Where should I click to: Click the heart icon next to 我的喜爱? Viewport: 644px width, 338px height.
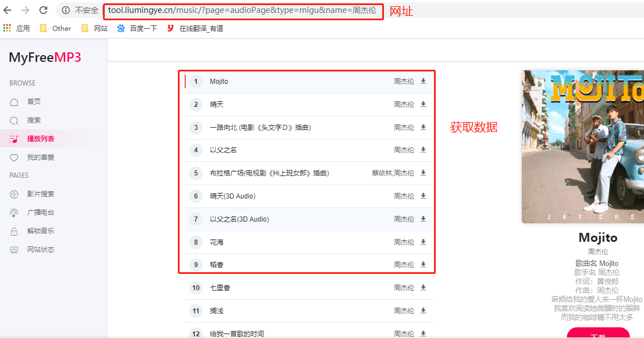(14, 157)
